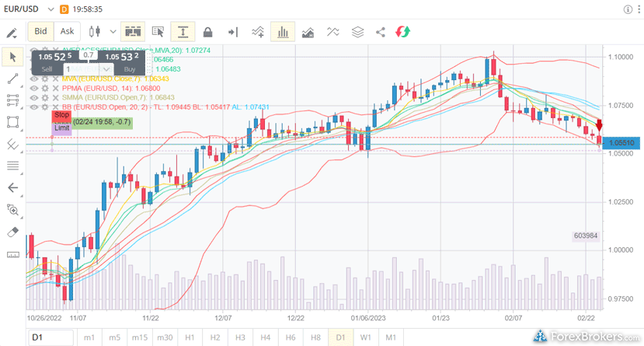Click the lock chart icon
644x346 pixels.
(x=207, y=32)
